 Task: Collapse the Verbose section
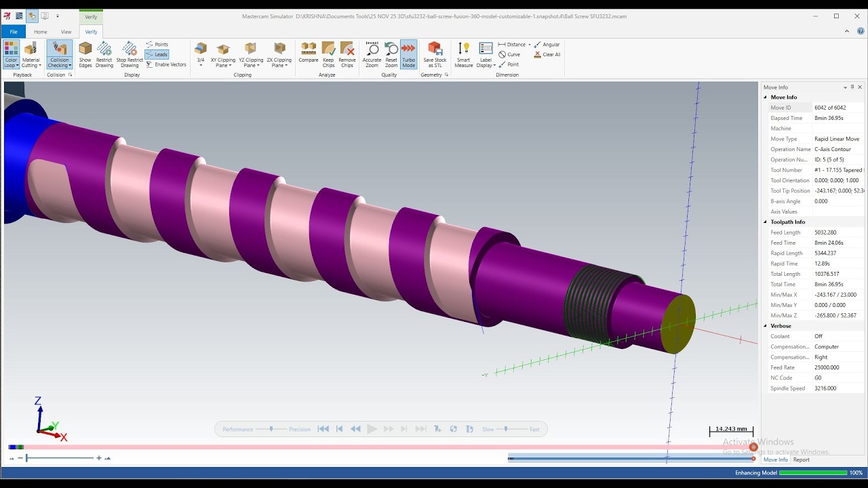(x=766, y=326)
